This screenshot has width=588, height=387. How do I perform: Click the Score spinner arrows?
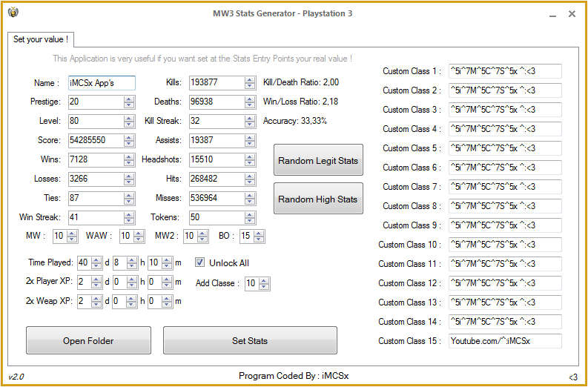[x=128, y=141]
